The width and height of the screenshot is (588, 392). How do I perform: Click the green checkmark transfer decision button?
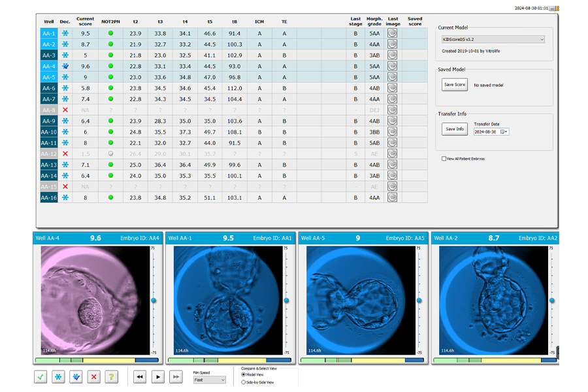click(41, 377)
